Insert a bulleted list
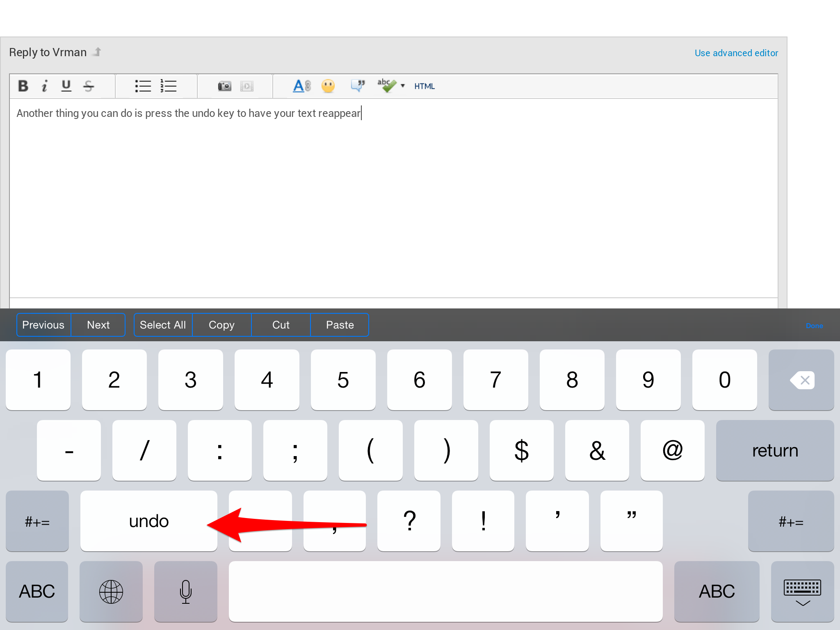840x630 pixels. tap(143, 86)
